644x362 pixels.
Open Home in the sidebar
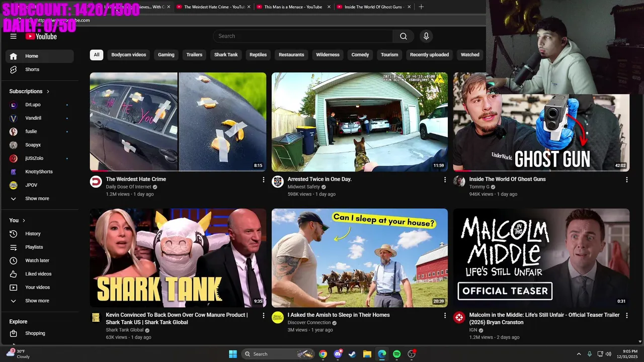40,56
